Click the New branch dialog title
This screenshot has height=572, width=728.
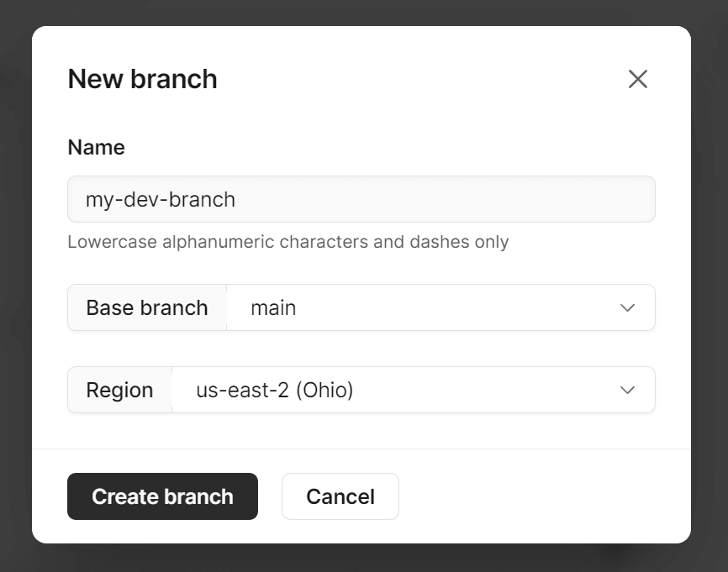coord(141,78)
